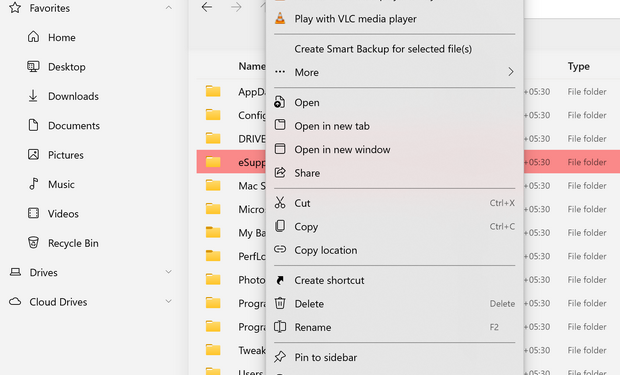Go forward using the forward arrow
620x375 pixels.
pyautogui.click(x=236, y=7)
